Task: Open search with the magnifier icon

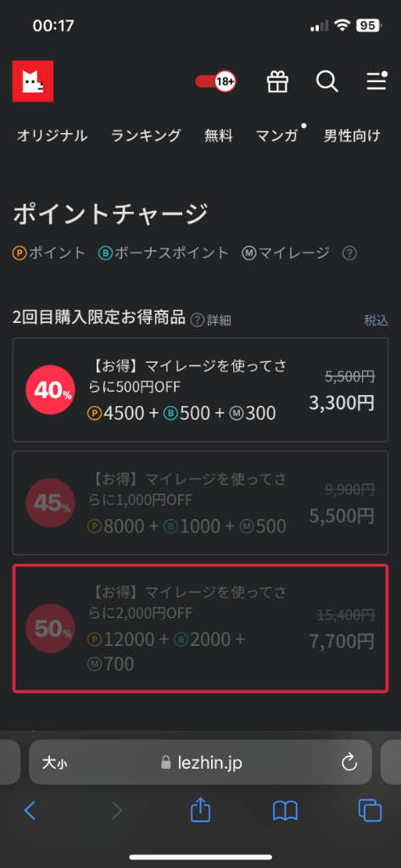Action: pos(326,82)
